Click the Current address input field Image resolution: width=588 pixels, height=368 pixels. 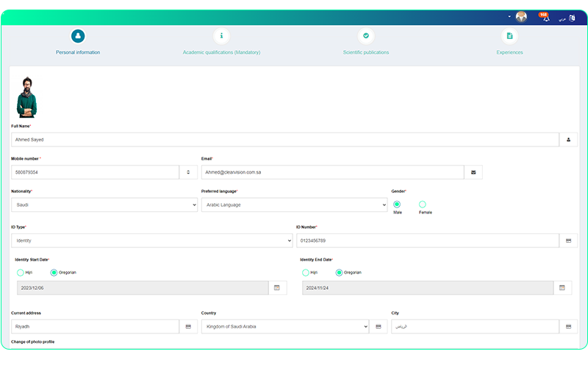coord(95,326)
